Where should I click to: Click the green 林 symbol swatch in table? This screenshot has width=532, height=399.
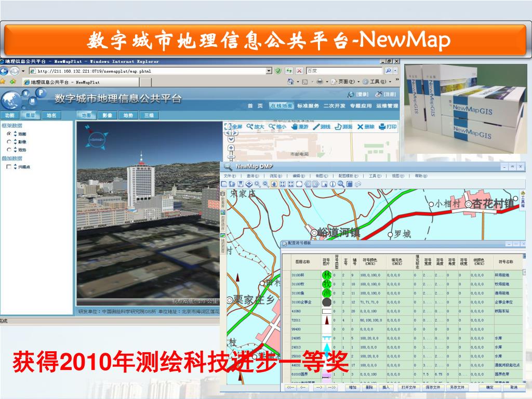[326, 275]
